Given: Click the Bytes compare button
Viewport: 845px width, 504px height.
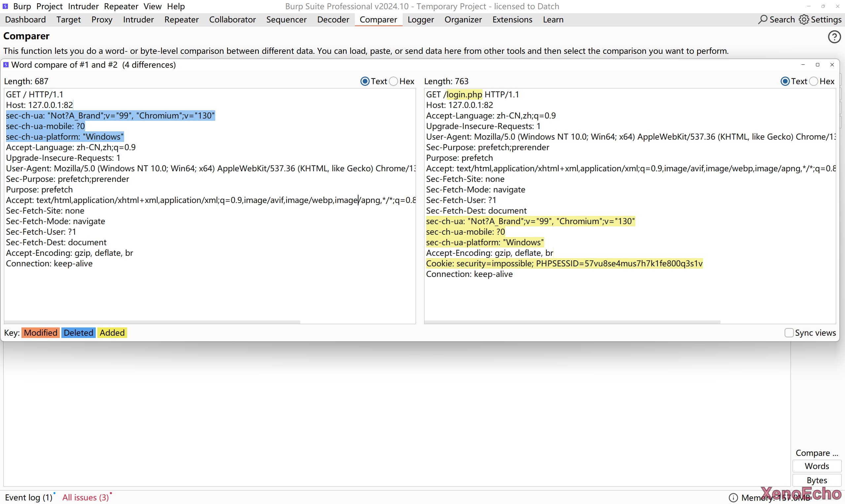Looking at the screenshot, I should (x=817, y=480).
